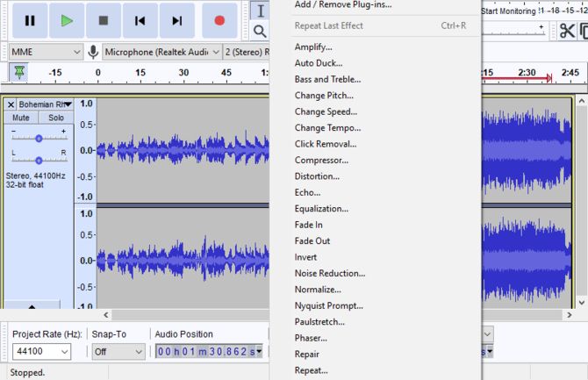Click the Skip to Start button

click(x=140, y=19)
